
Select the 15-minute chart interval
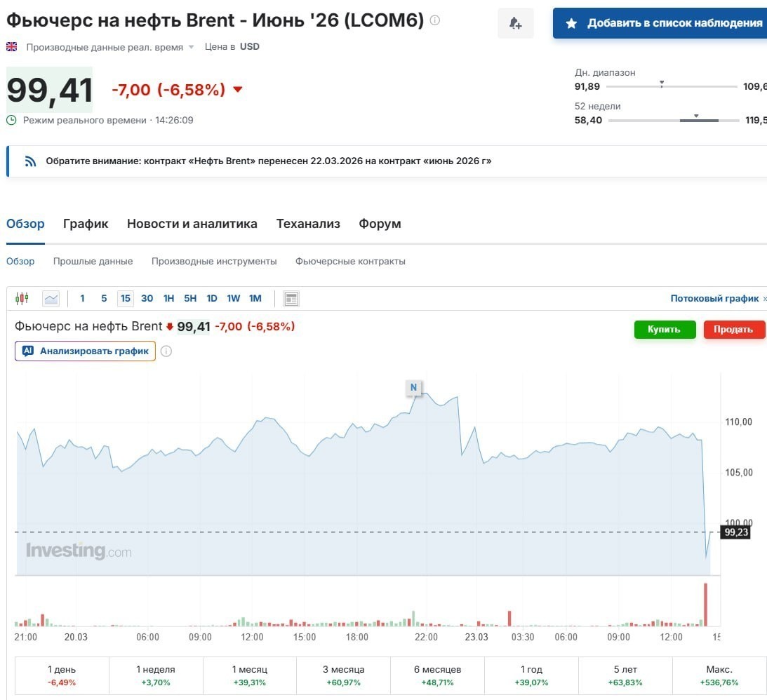click(125, 298)
